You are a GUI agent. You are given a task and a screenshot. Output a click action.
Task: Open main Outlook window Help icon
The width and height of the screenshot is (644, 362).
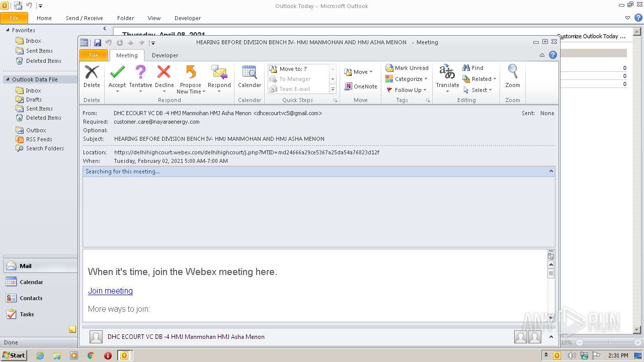638,18
